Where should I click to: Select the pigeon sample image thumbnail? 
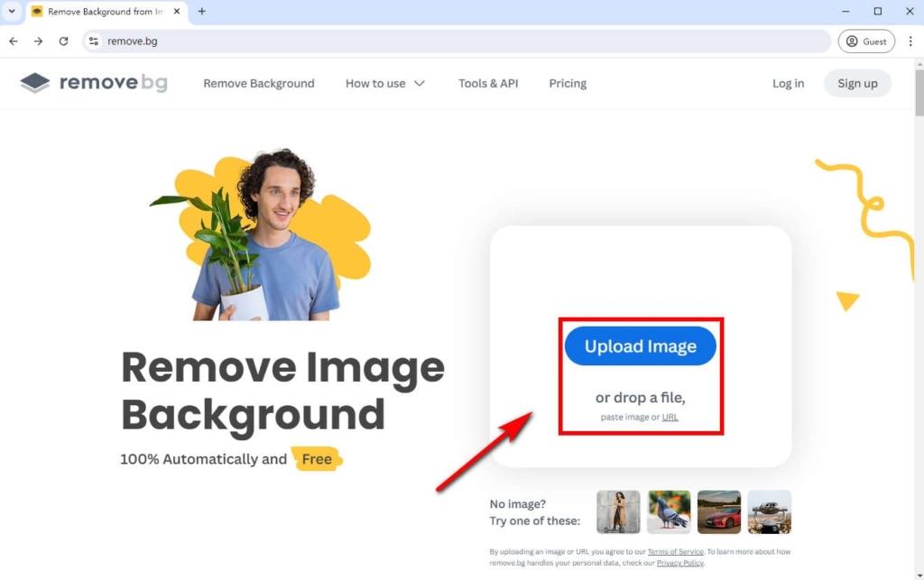668,511
